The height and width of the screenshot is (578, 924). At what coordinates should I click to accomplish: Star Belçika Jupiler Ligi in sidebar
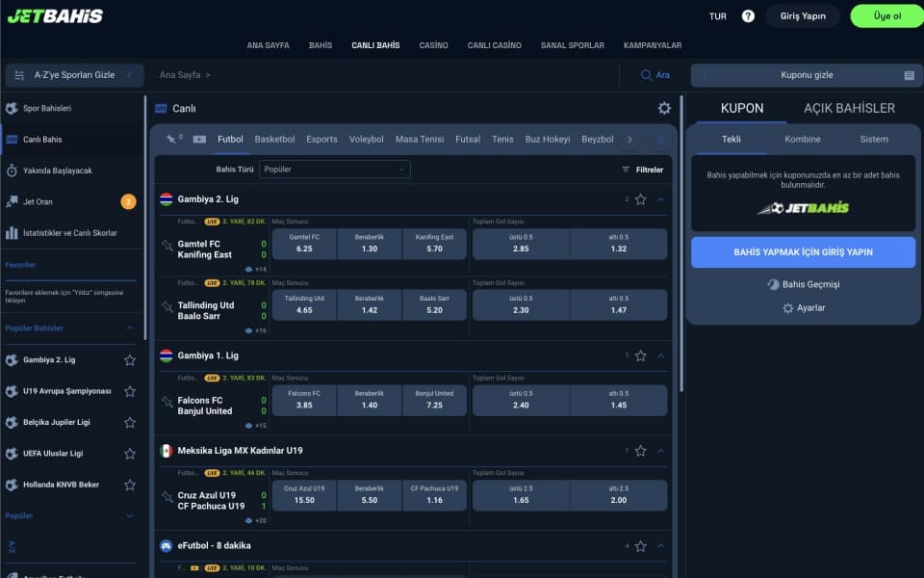click(130, 422)
